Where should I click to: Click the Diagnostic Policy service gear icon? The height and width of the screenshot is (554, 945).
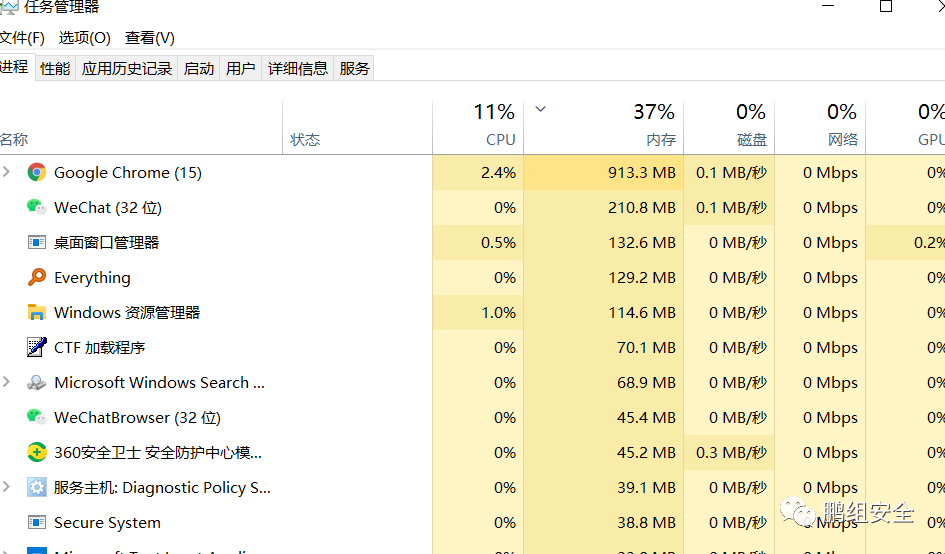[x=37, y=487]
